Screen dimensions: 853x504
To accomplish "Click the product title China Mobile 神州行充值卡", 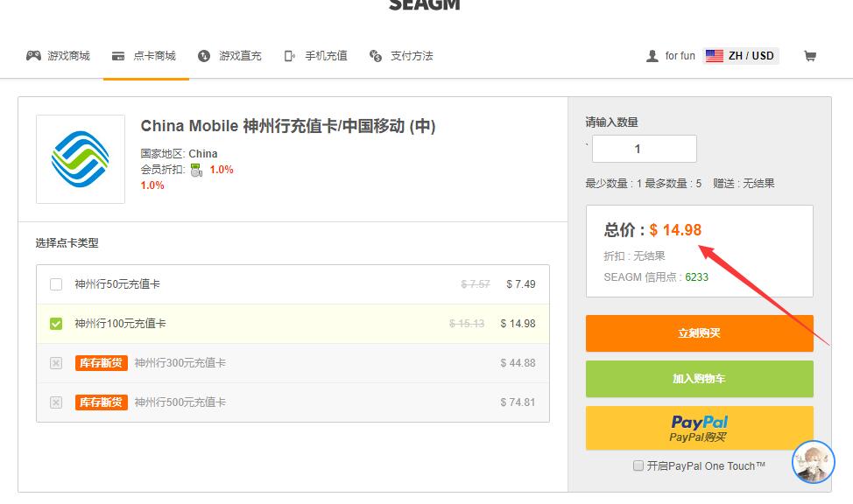I will [288, 126].
